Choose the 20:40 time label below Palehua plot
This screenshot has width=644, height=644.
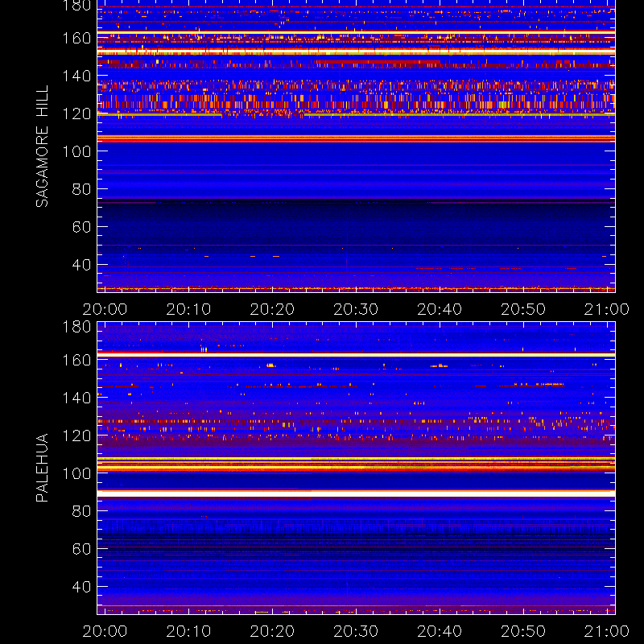point(440,631)
